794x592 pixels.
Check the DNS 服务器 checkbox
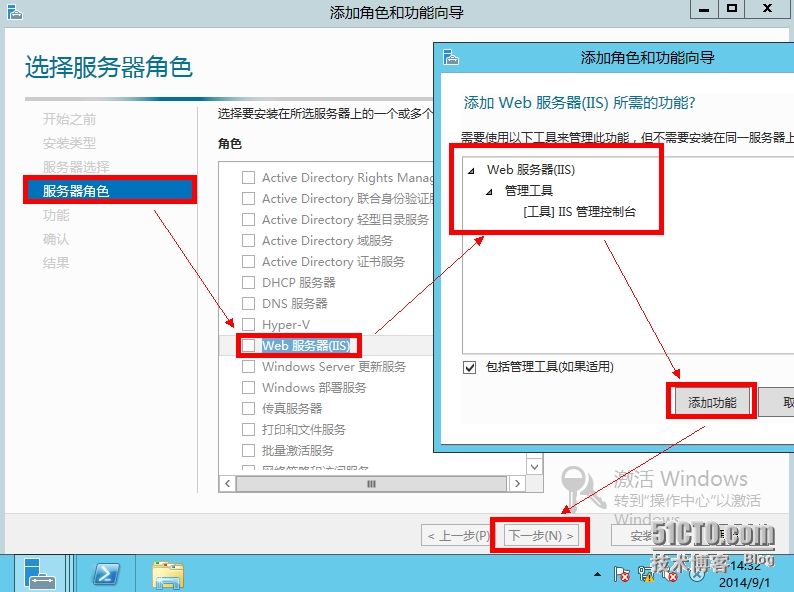coord(248,303)
